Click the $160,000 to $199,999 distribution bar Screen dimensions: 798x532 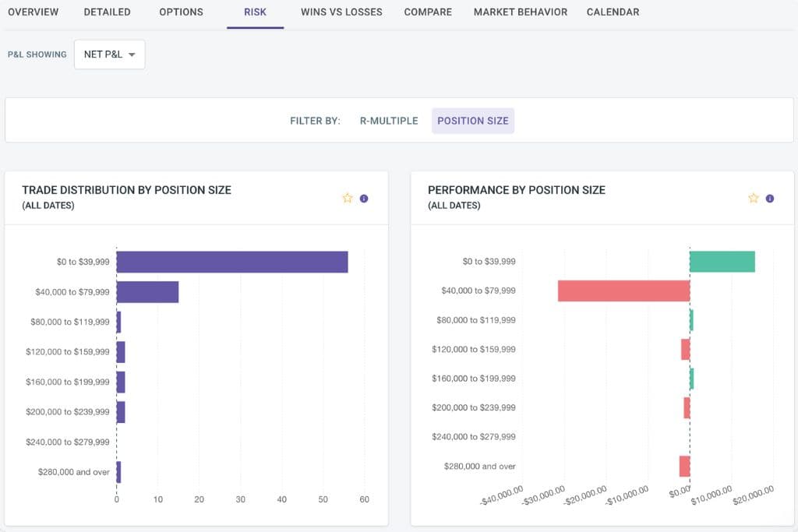pos(121,382)
